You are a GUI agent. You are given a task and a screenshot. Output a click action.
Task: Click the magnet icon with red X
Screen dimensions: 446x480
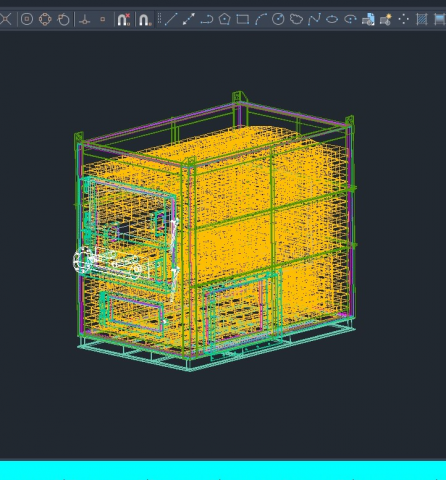pyautogui.click(x=124, y=19)
